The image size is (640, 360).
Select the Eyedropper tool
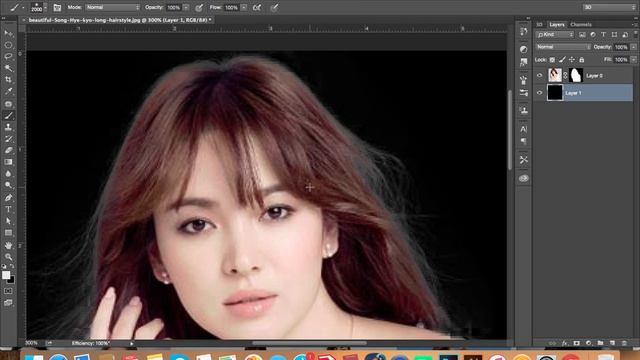pos(8,91)
